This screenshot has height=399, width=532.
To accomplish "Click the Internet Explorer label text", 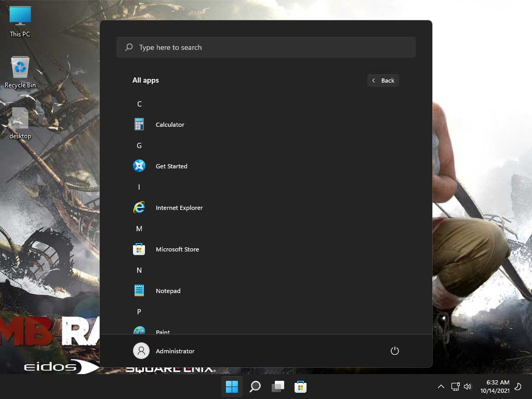I will 179,208.
